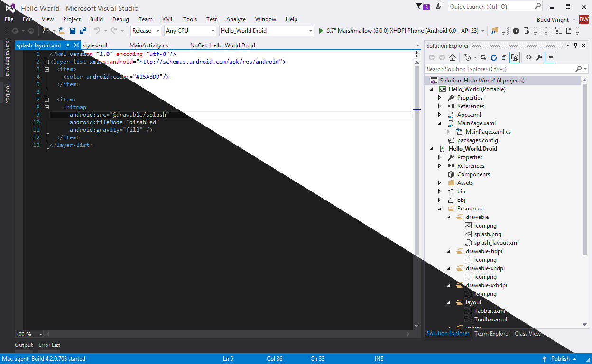Screen dimensions: 592x364
Task: Click the Solution Explorer Refresh icon
Action: [493, 57]
